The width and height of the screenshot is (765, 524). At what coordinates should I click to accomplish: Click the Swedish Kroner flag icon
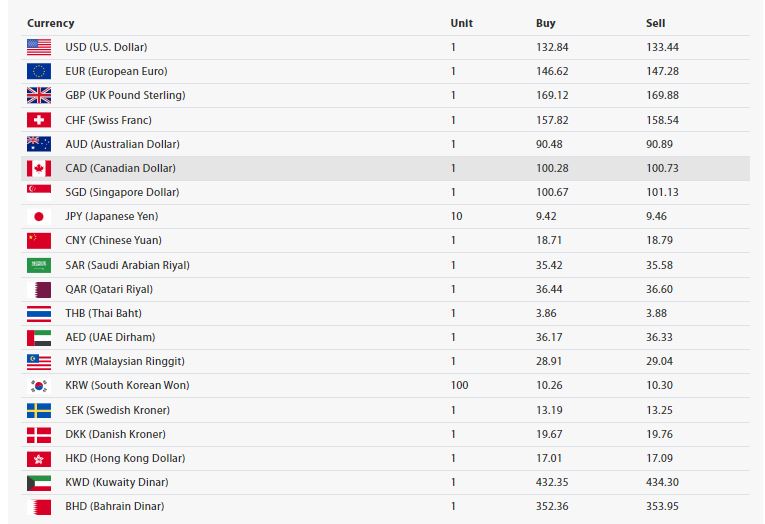(x=39, y=410)
